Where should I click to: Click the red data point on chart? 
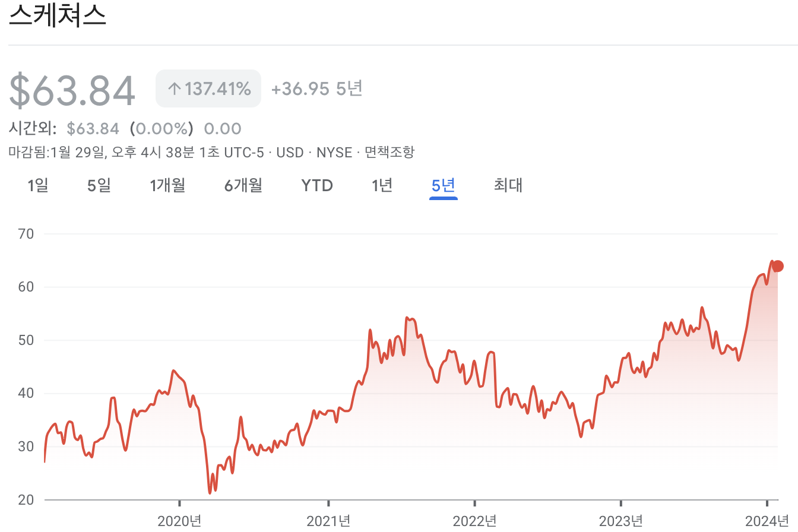pos(777,265)
